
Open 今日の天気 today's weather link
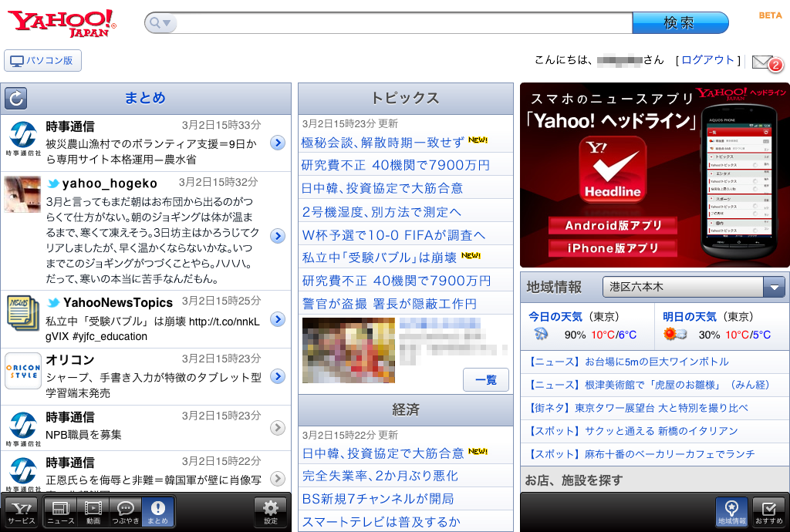pos(555,317)
